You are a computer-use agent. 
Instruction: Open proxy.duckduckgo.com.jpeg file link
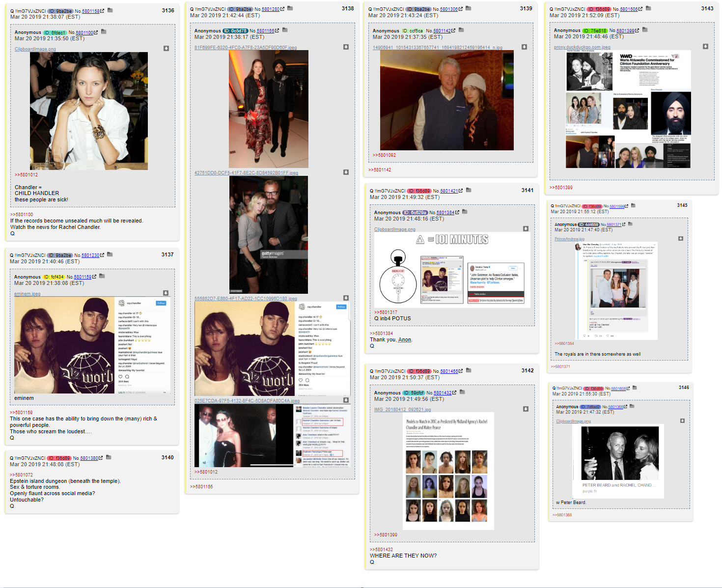(x=582, y=47)
